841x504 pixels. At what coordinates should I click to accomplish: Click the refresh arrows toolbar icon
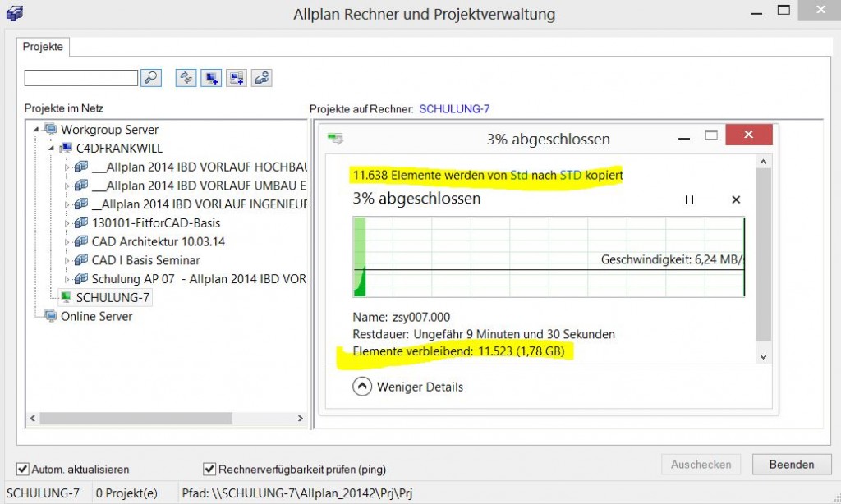[x=186, y=78]
